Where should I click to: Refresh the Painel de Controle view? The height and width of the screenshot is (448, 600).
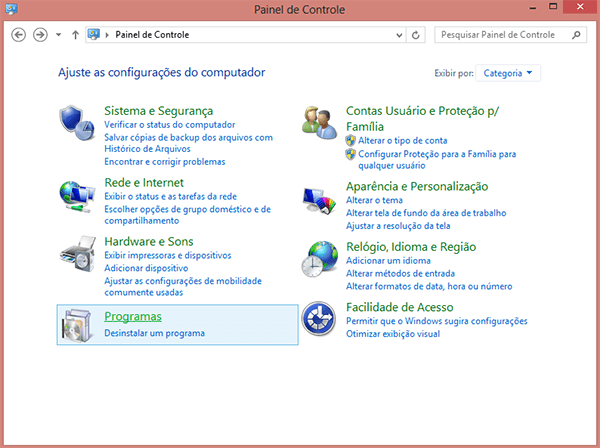pyautogui.click(x=416, y=35)
